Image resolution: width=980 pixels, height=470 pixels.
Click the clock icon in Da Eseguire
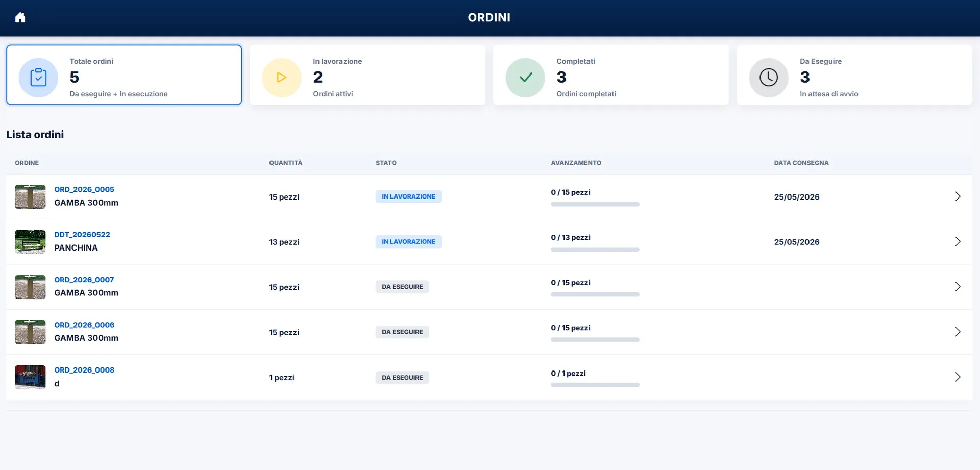tap(769, 78)
